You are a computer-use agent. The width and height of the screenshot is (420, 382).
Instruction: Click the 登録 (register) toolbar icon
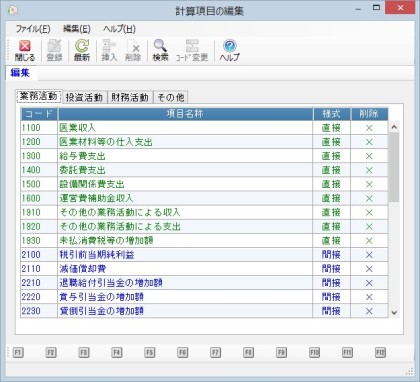pyautogui.click(x=54, y=50)
